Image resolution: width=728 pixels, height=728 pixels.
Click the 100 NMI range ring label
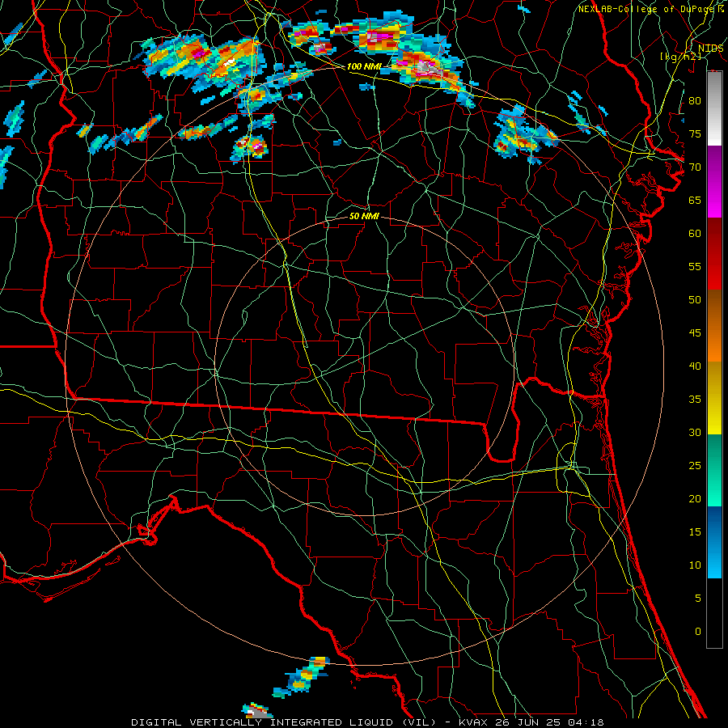click(x=364, y=66)
